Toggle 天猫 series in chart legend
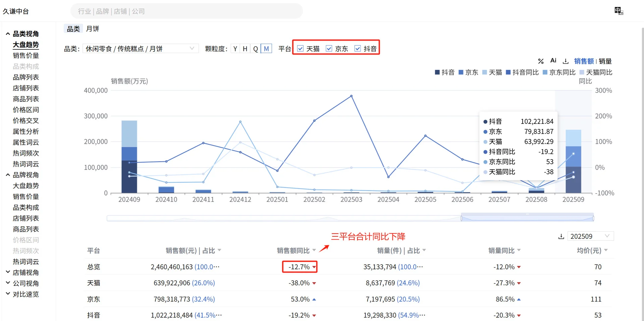Screen dimensions: 644x321 click(492, 72)
